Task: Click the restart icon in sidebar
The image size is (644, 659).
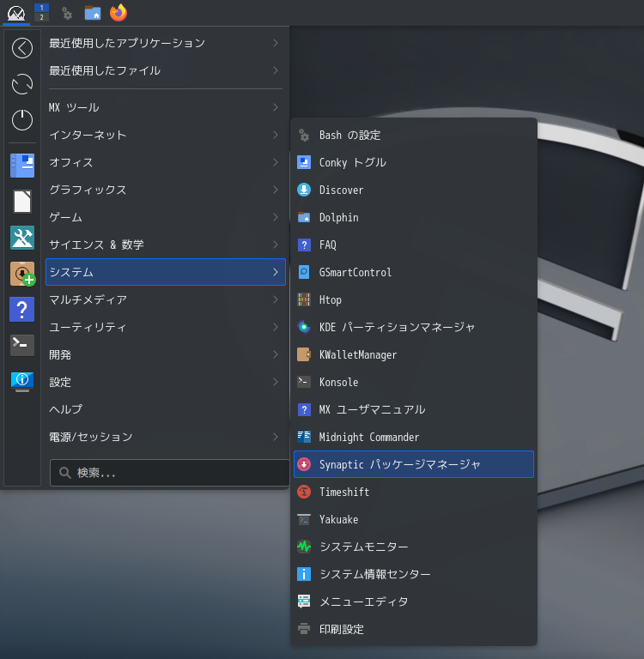Action: pos(22,84)
